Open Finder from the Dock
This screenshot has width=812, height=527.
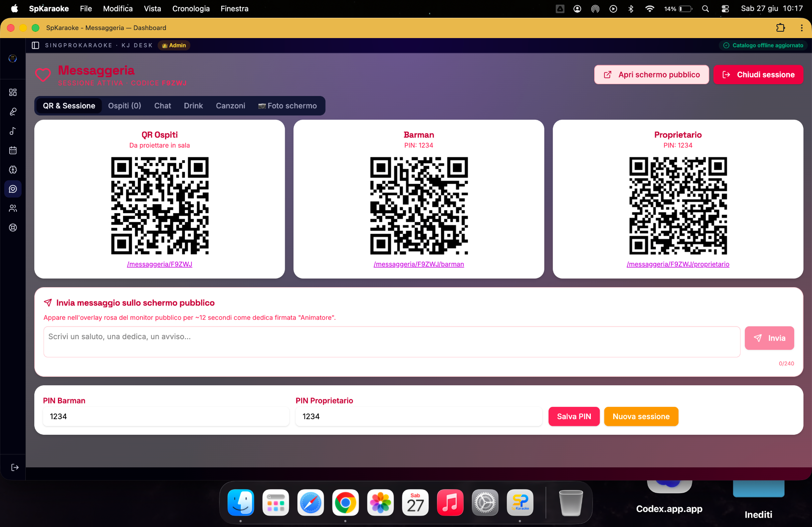(241, 503)
